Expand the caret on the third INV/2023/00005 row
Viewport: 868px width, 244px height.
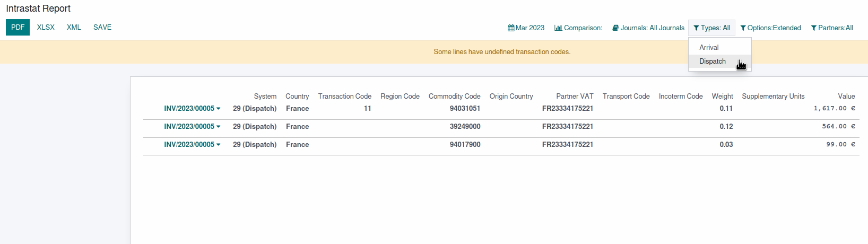[x=218, y=145]
